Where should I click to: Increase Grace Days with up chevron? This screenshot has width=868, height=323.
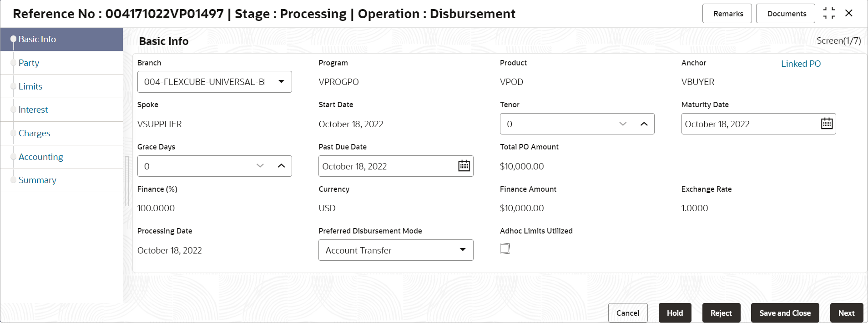point(281,166)
